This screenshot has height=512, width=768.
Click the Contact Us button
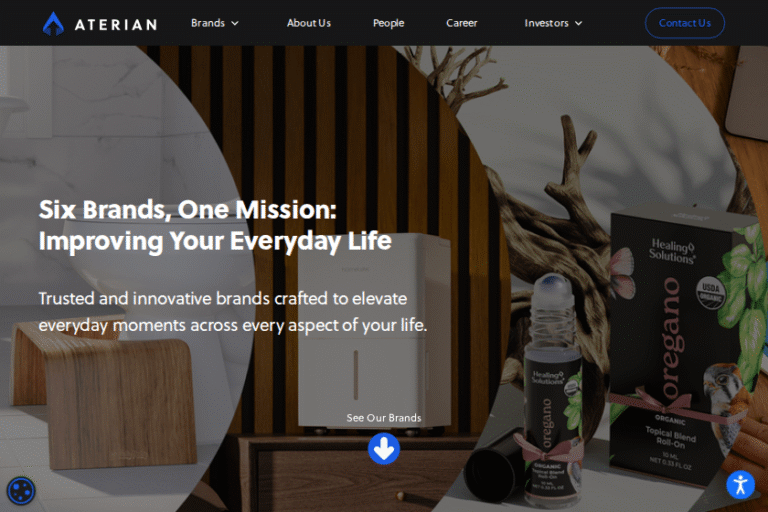685,23
